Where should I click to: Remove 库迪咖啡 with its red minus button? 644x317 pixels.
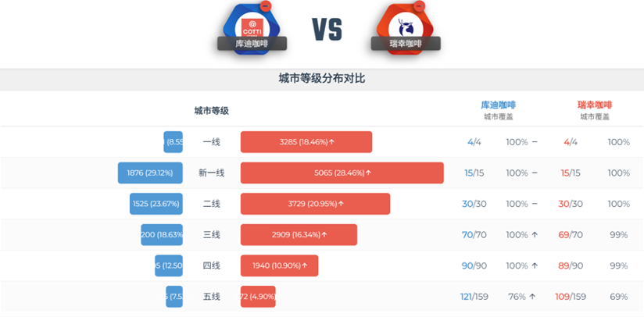266,6
